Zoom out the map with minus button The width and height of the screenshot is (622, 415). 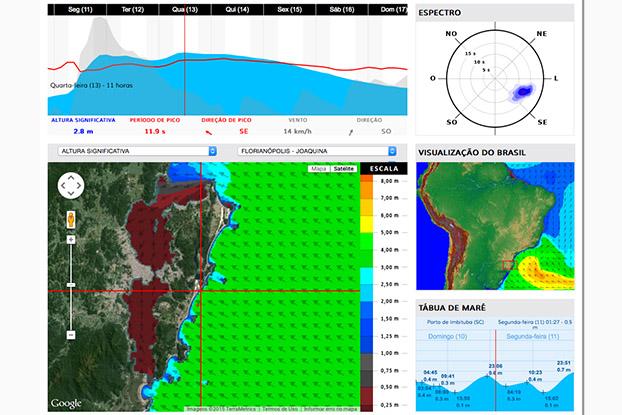[x=71, y=335]
